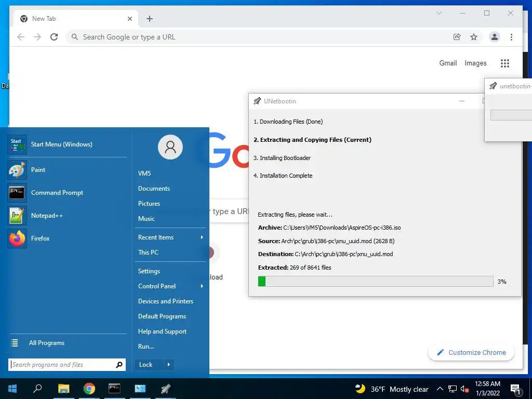Launch Firefox from the Start menu
Viewport: 532px width, 399px height.
coord(67,238)
